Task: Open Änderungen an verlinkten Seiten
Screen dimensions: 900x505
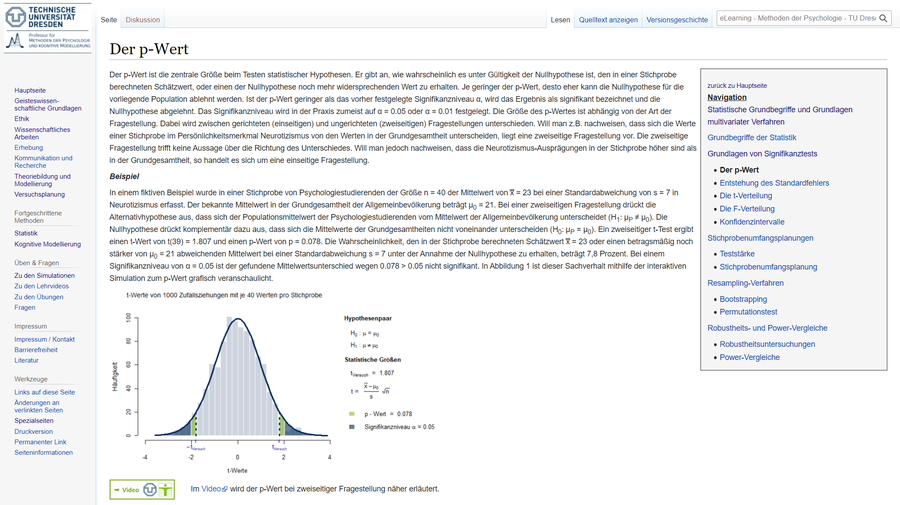Action: pyautogui.click(x=38, y=406)
